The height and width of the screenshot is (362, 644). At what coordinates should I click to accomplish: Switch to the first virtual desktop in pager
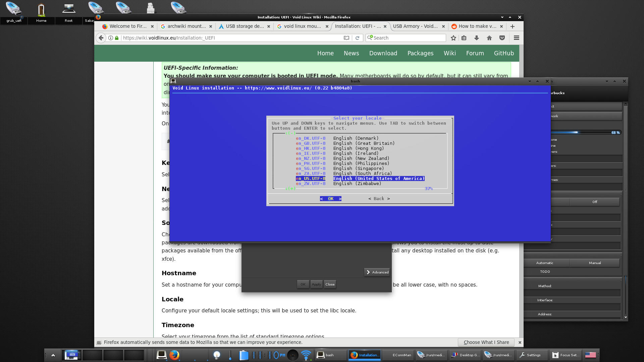coord(71,355)
